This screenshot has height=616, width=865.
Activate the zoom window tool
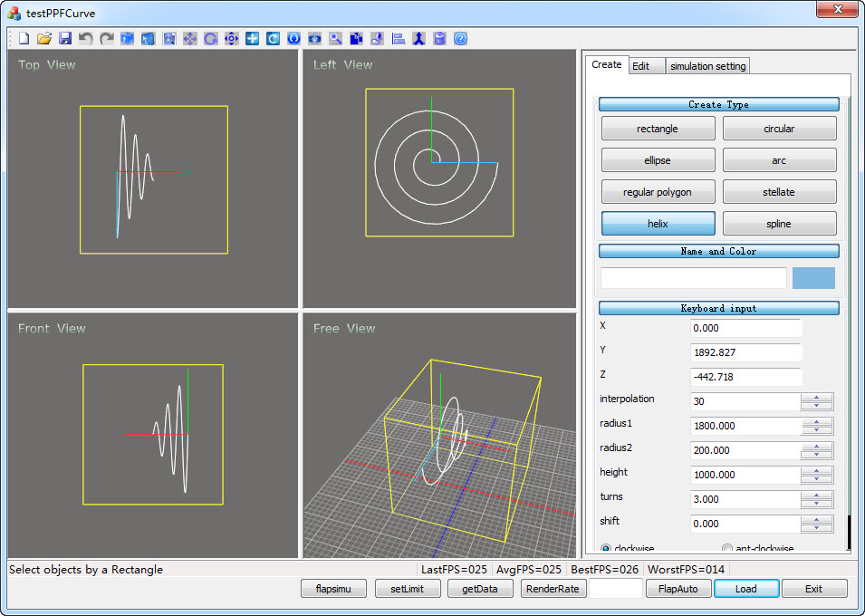(168, 38)
